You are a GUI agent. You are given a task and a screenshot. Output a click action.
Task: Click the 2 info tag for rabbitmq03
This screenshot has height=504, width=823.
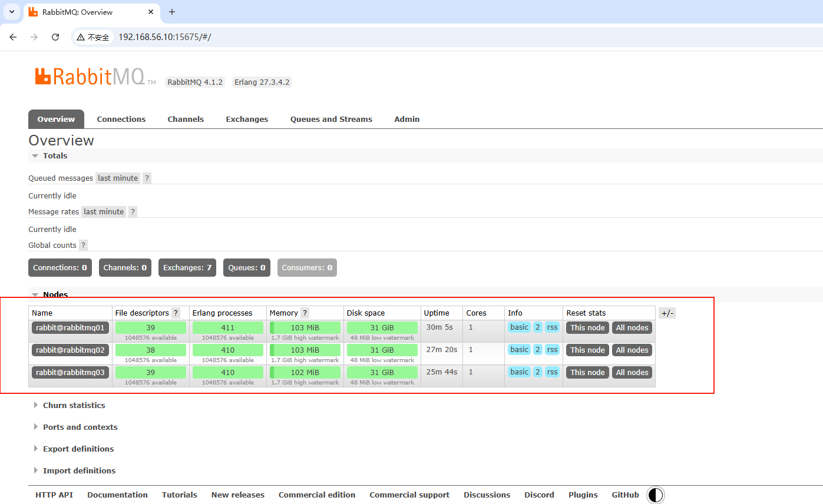(x=538, y=372)
